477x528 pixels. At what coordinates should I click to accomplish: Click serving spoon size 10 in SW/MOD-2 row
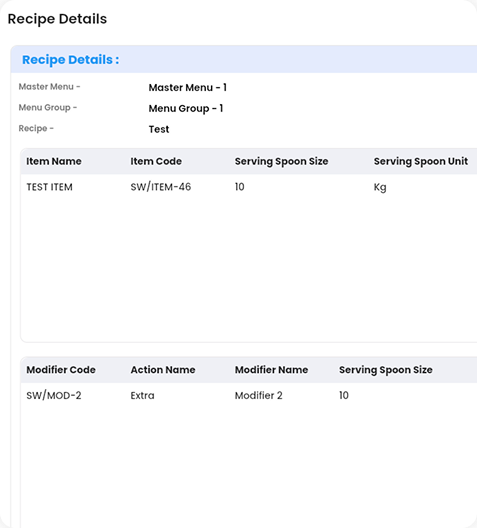click(344, 395)
